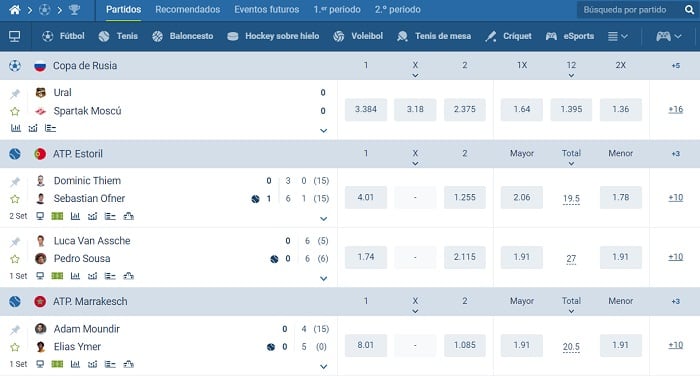Open bar chart stats for Moundir match
Image resolution: width=700 pixels, height=376 pixels.
pos(75,364)
